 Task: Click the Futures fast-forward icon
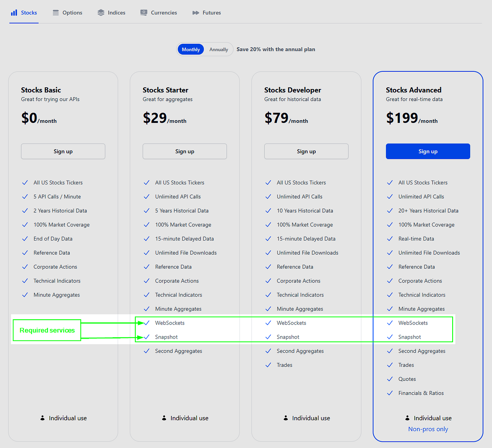tap(196, 13)
